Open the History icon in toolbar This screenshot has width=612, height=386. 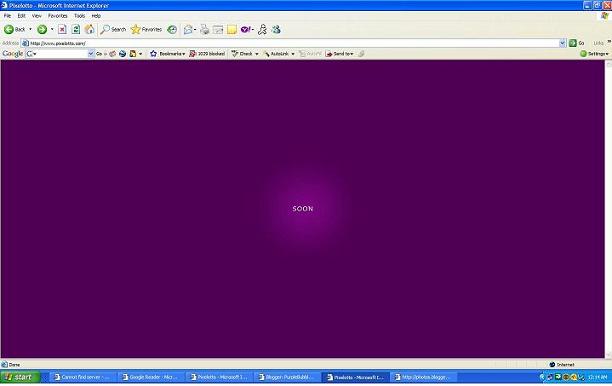[x=172, y=30]
